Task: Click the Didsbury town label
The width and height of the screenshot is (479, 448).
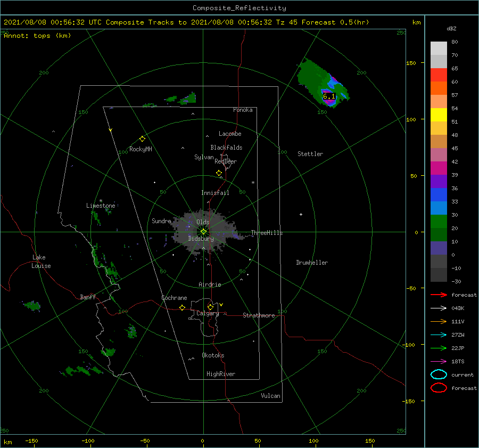Action: point(201,239)
